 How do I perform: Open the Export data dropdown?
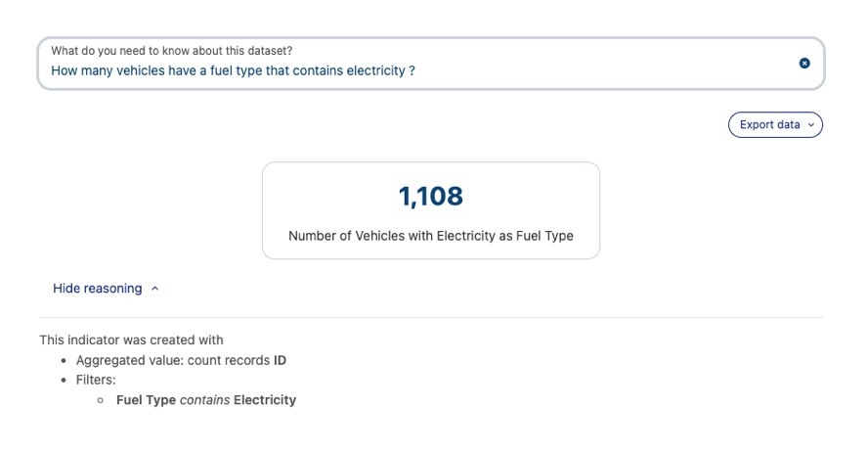click(774, 125)
